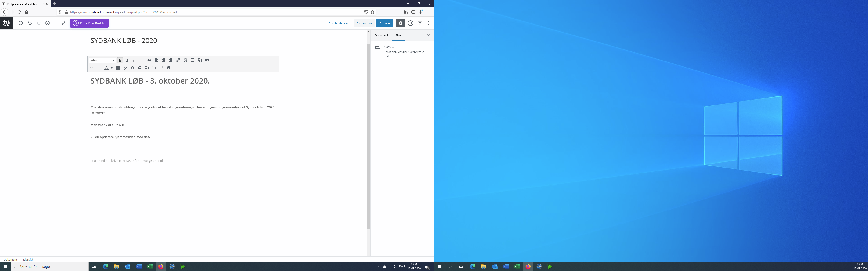Viewport: 868px width, 271px height.
Task: Insert a horizontal line
Action: [x=99, y=68]
